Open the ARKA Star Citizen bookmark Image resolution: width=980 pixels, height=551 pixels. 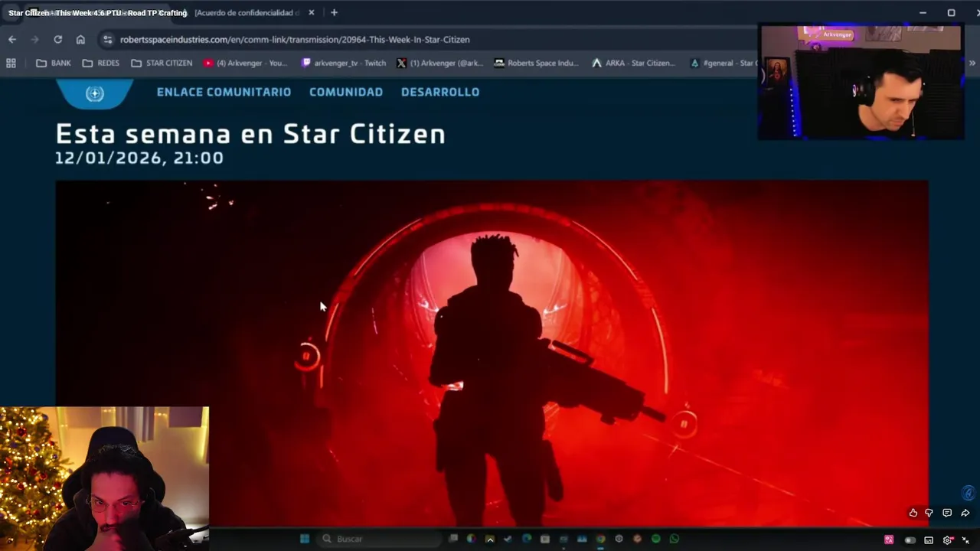pyautogui.click(x=633, y=63)
